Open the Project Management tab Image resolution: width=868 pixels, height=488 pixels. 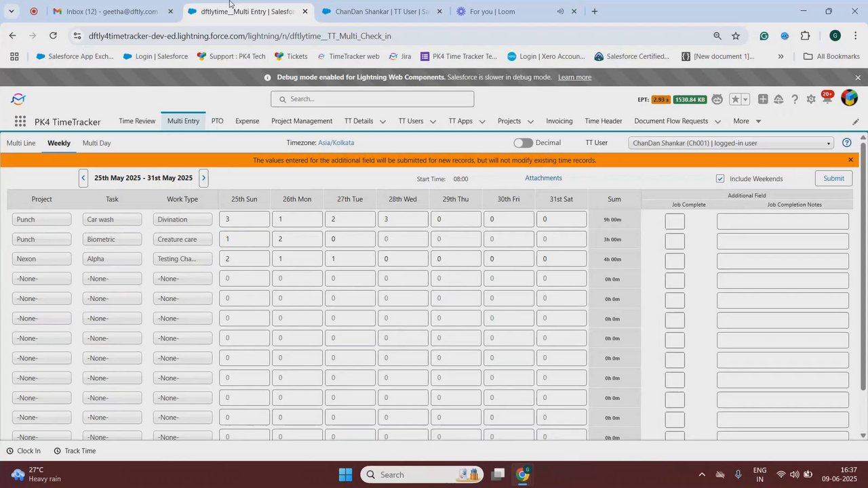(x=302, y=121)
